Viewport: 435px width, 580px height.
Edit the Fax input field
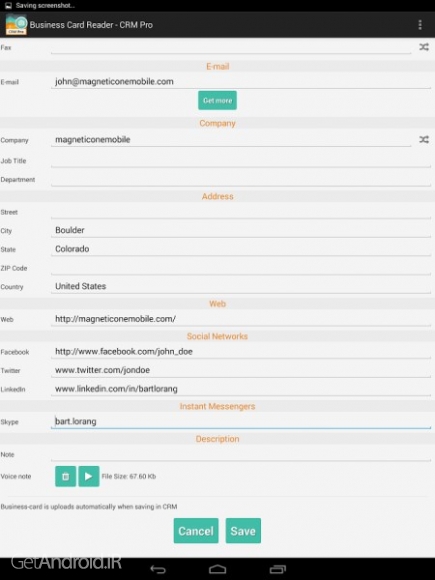pyautogui.click(x=231, y=47)
